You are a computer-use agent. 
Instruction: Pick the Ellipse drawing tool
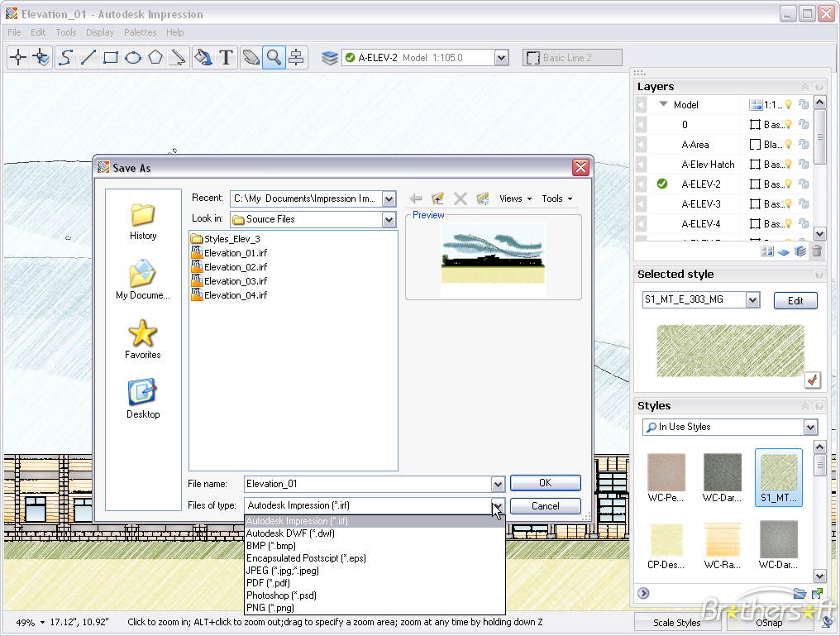(x=134, y=57)
